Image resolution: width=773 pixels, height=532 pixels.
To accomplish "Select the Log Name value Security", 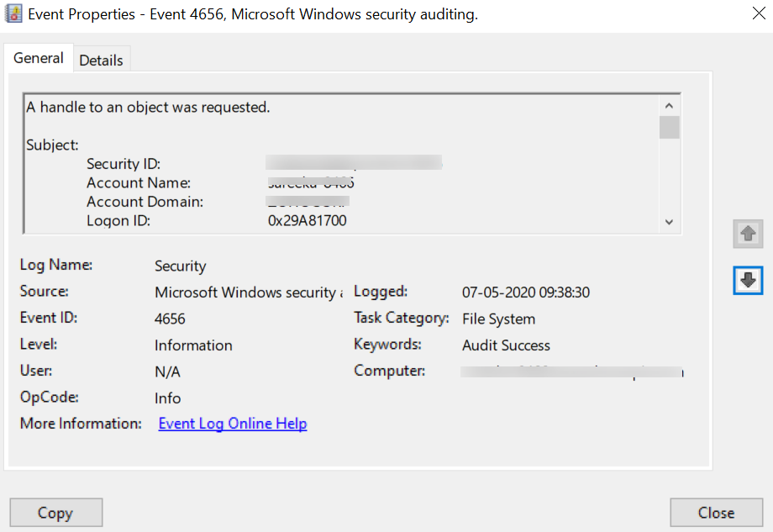I will coord(180,266).
